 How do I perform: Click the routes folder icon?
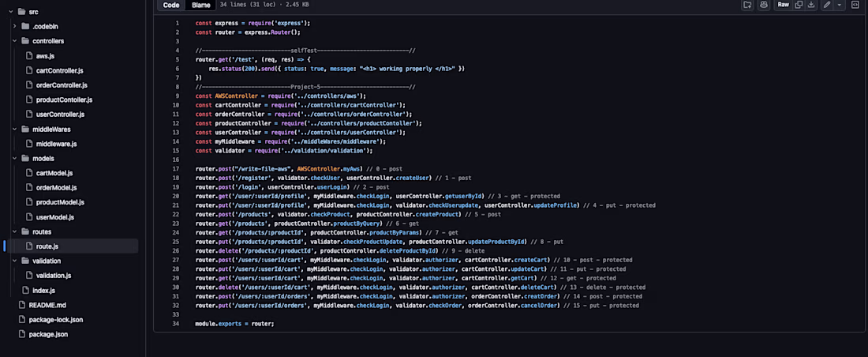tap(25, 231)
